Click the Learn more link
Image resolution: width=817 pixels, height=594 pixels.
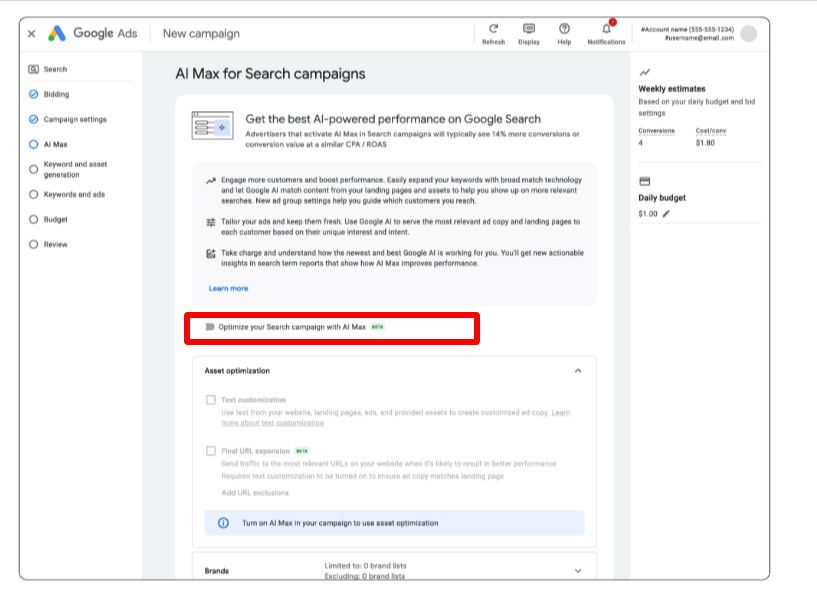click(x=228, y=288)
